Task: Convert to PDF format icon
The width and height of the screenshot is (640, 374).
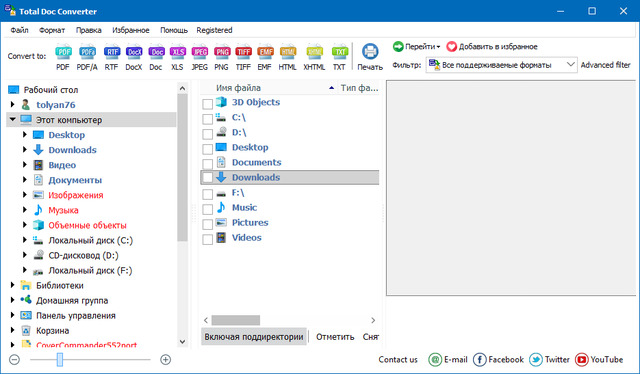Action: 63,52
